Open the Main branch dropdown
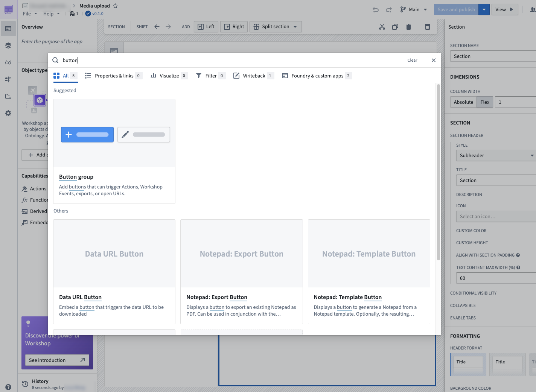Screen dimensions: 536x392 [x=414, y=10]
